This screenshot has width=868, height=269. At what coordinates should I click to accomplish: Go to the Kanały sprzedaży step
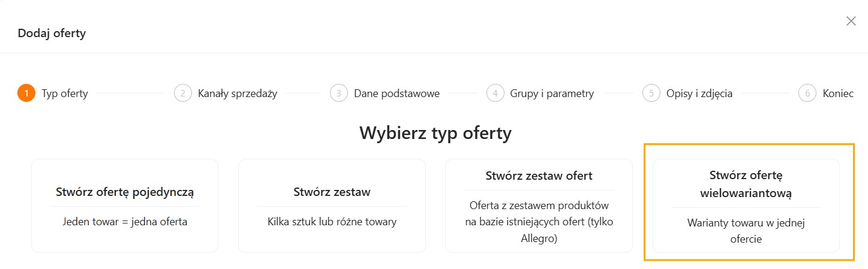[238, 93]
